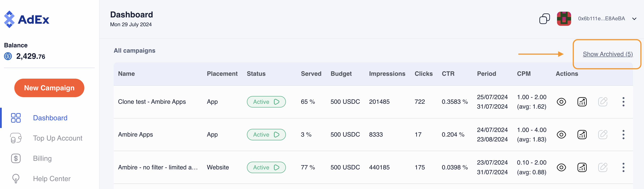Click served value 77 %
644x189 pixels.
(x=308, y=167)
